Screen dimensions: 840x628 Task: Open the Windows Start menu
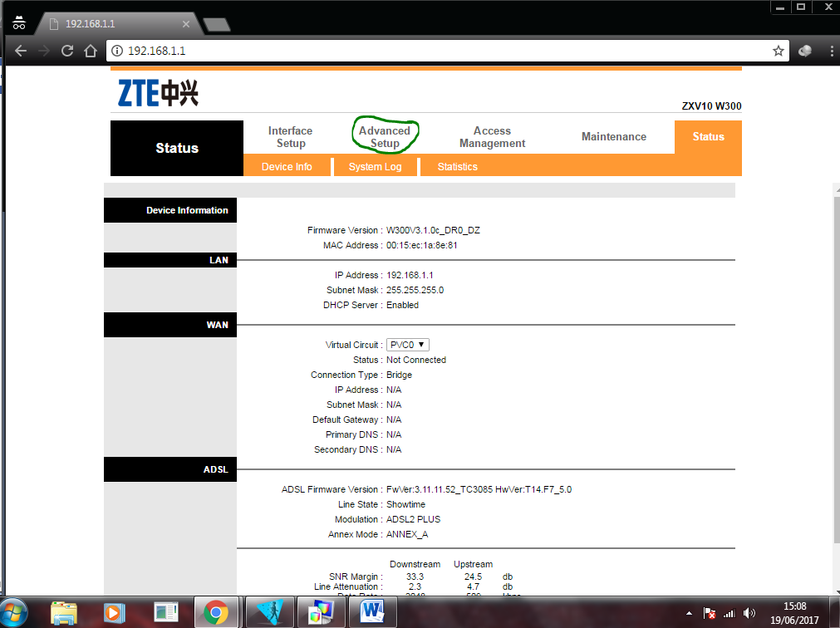[x=13, y=612]
